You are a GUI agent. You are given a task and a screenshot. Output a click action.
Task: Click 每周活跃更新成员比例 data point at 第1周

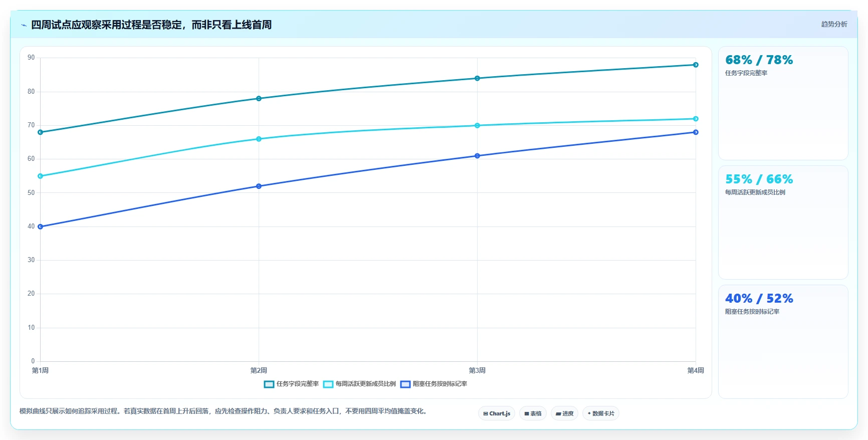(41, 176)
